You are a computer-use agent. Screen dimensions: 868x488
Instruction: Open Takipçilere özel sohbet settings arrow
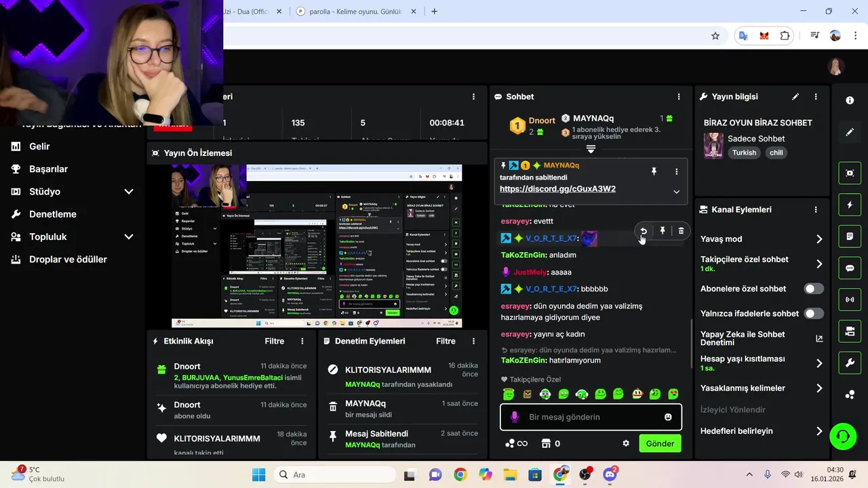pyautogui.click(x=819, y=264)
